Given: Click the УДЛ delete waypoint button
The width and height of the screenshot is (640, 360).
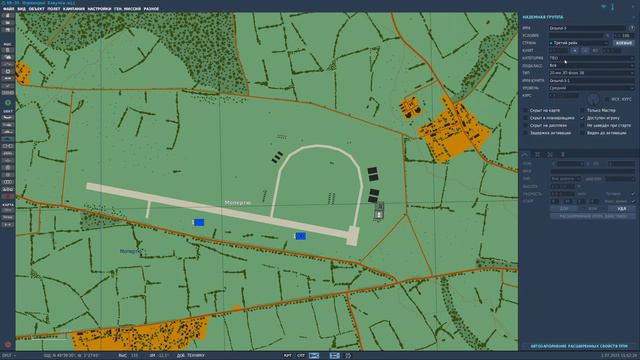Looking at the screenshot, I should (621, 209).
